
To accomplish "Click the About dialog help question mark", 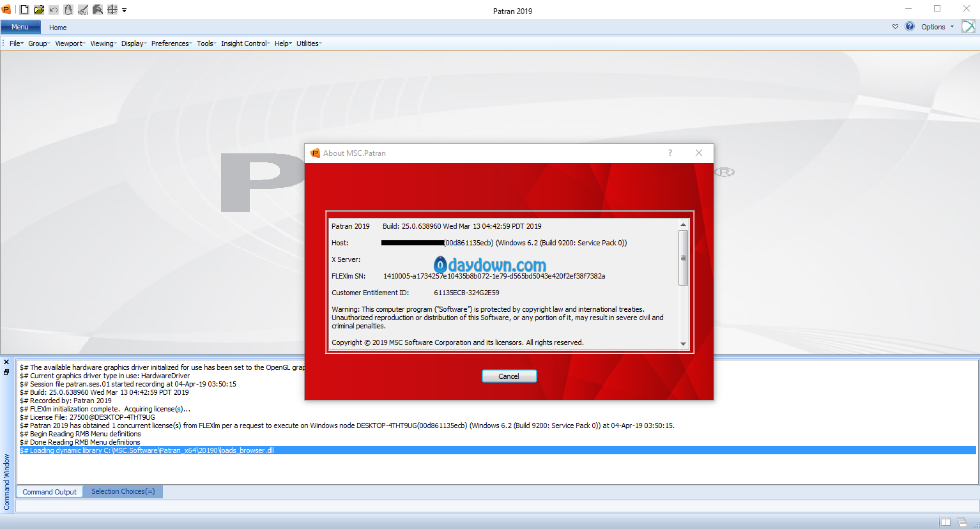I will 670,153.
